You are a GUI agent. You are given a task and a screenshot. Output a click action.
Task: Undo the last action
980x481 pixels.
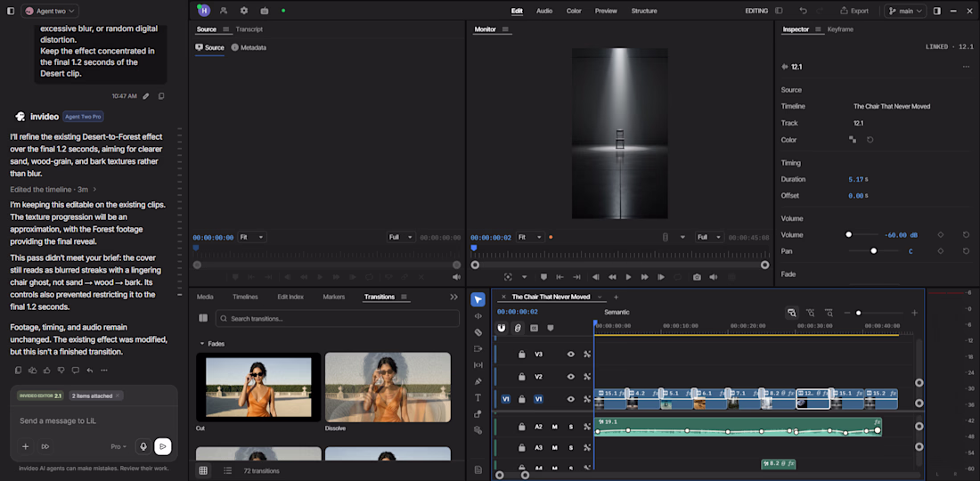(x=803, y=11)
